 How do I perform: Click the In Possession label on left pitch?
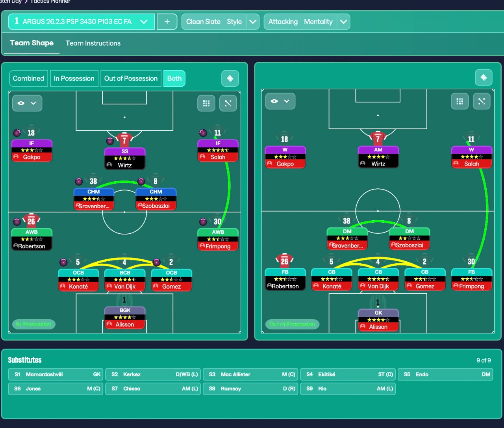[x=33, y=324]
